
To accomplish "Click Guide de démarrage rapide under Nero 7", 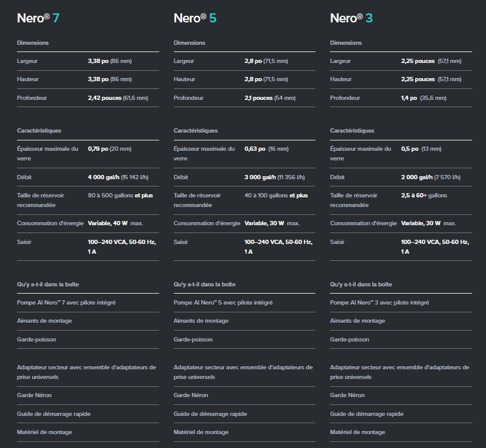I will [x=54, y=414].
